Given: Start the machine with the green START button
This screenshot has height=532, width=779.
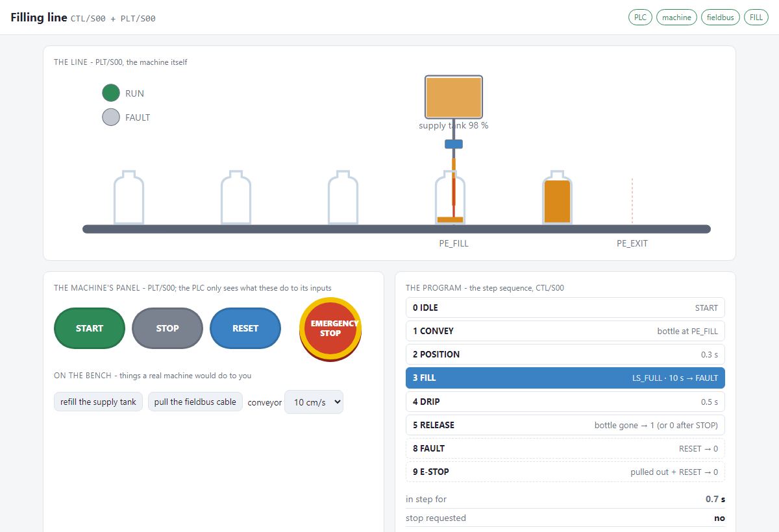Looking at the screenshot, I should [90, 328].
